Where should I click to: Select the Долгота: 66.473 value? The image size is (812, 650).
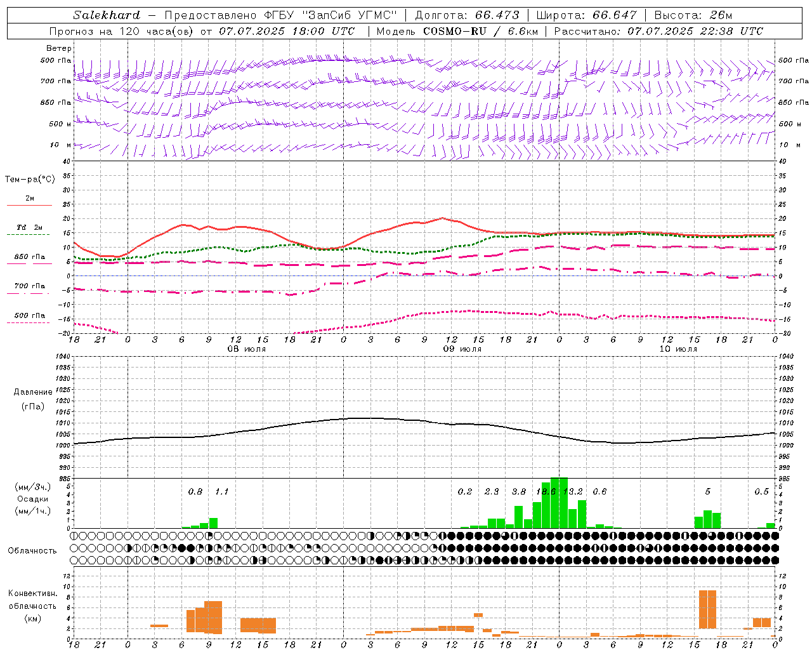[x=467, y=15]
